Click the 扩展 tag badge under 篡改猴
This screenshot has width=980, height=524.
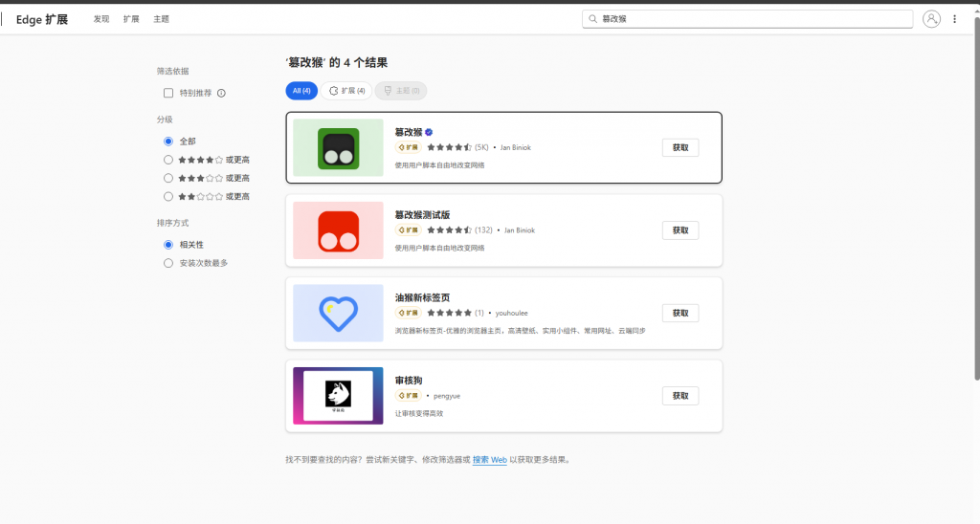[x=408, y=148]
